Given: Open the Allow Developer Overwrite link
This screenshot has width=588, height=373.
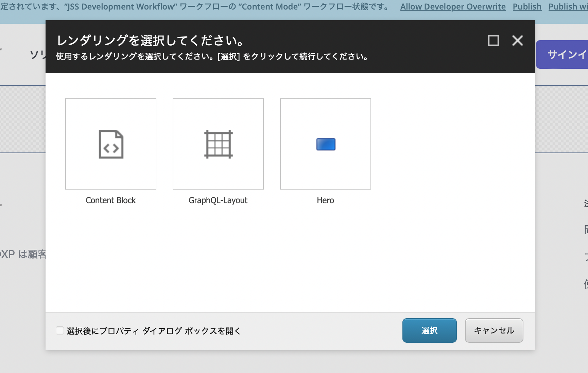Looking at the screenshot, I should pyautogui.click(x=453, y=6).
